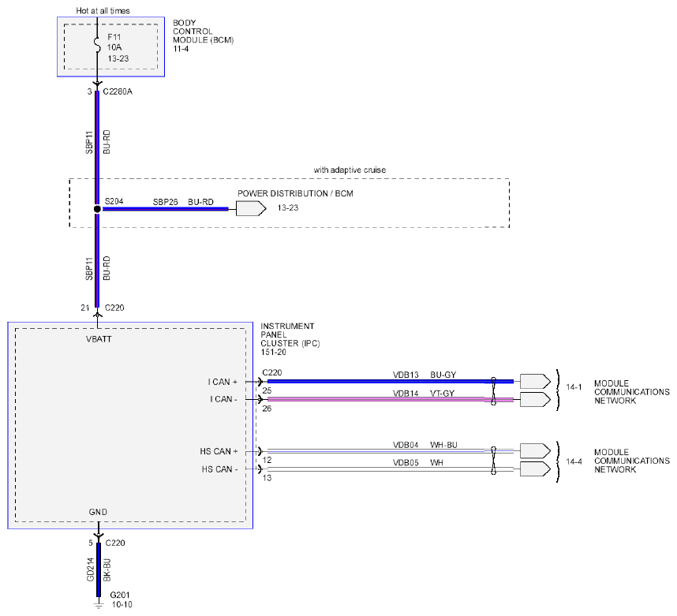Click the C220 pin 21 connector terminal

point(98,315)
